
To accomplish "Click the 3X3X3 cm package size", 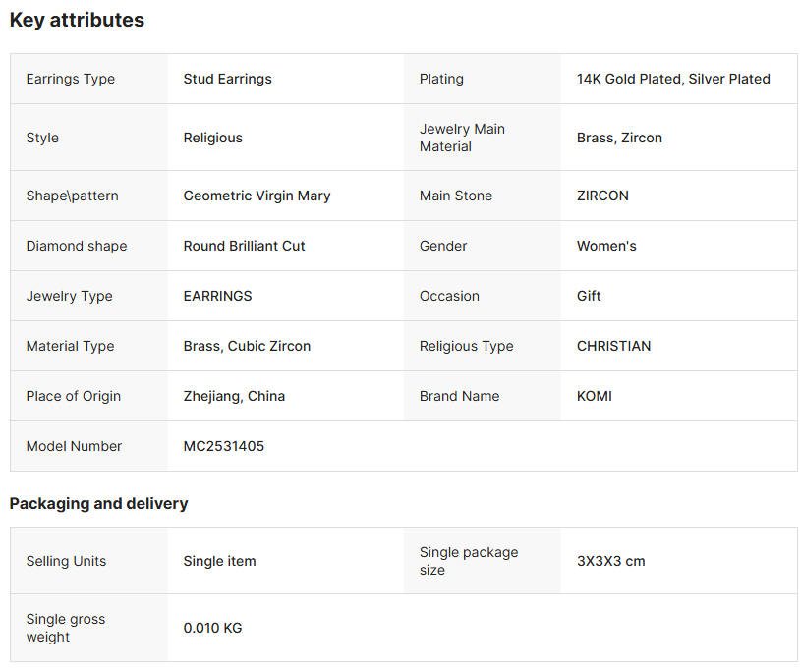I will pos(610,561).
